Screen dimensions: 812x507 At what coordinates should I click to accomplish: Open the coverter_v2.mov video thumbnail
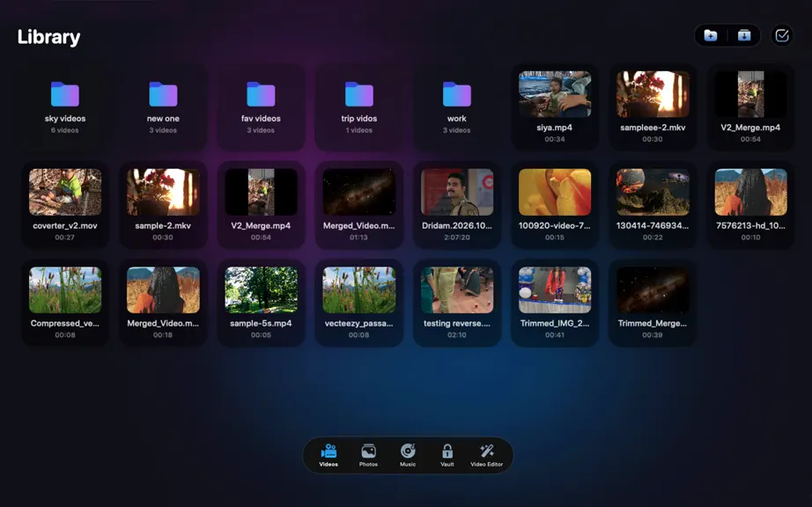click(65, 192)
